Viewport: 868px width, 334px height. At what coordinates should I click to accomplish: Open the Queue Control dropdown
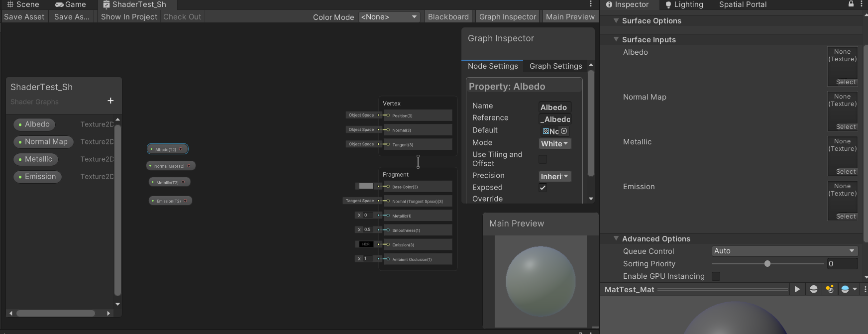click(x=784, y=251)
